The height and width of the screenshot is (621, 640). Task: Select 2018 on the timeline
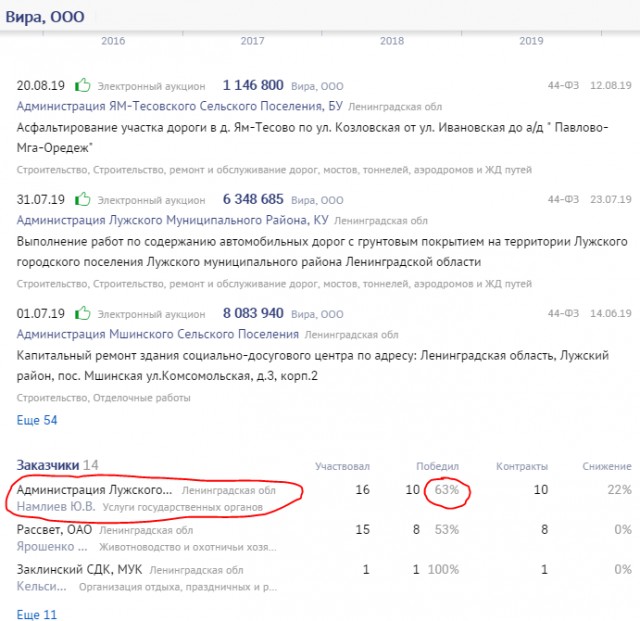point(392,41)
